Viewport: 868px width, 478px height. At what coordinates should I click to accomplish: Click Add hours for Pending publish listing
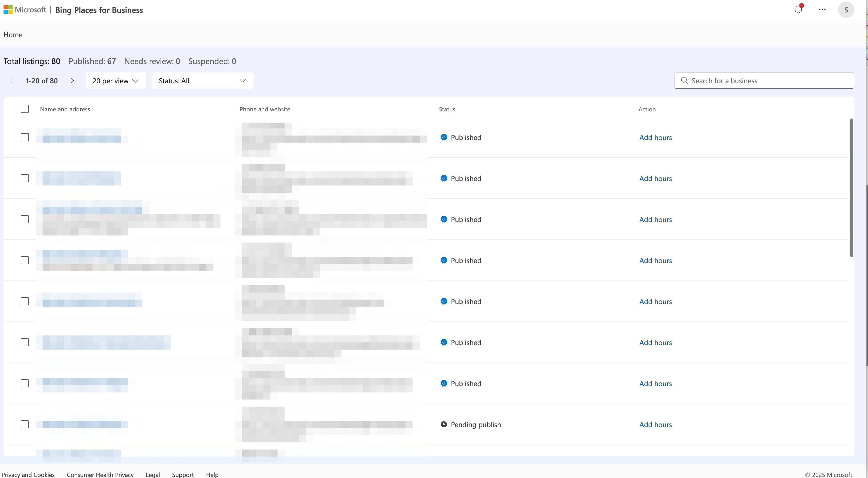pyautogui.click(x=655, y=424)
